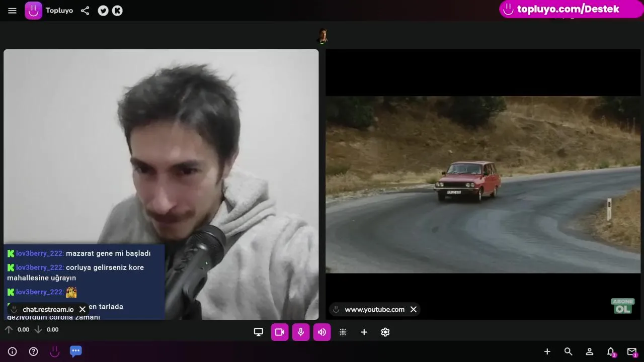644x362 pixels.
Task: Click the upload speed arrow indicator
Action: 9,329
